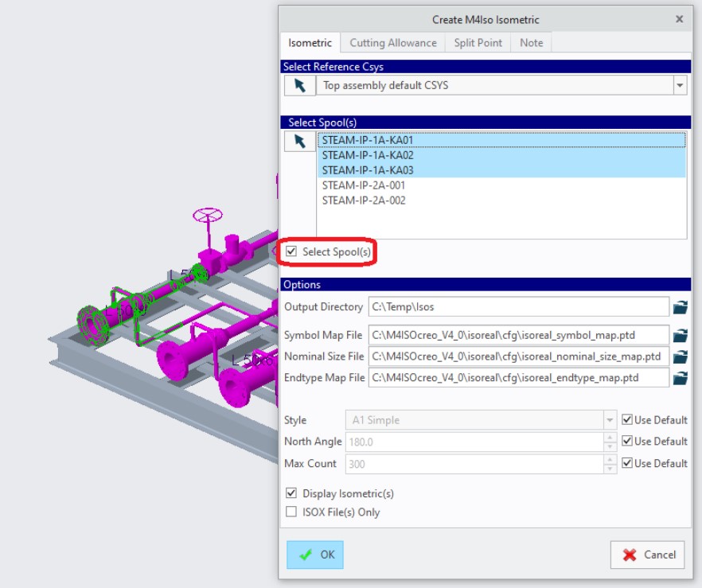Select spool STEAM-IP-1A-KA01
The width and height of the screenshot is (702, 588).
(x=501, y=140)
